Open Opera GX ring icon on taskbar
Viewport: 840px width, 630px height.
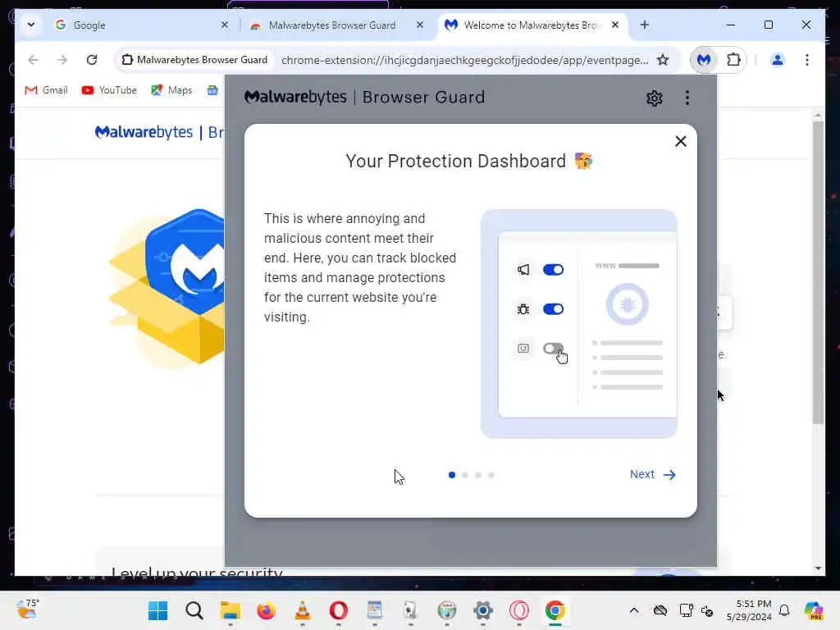[519, 610]
